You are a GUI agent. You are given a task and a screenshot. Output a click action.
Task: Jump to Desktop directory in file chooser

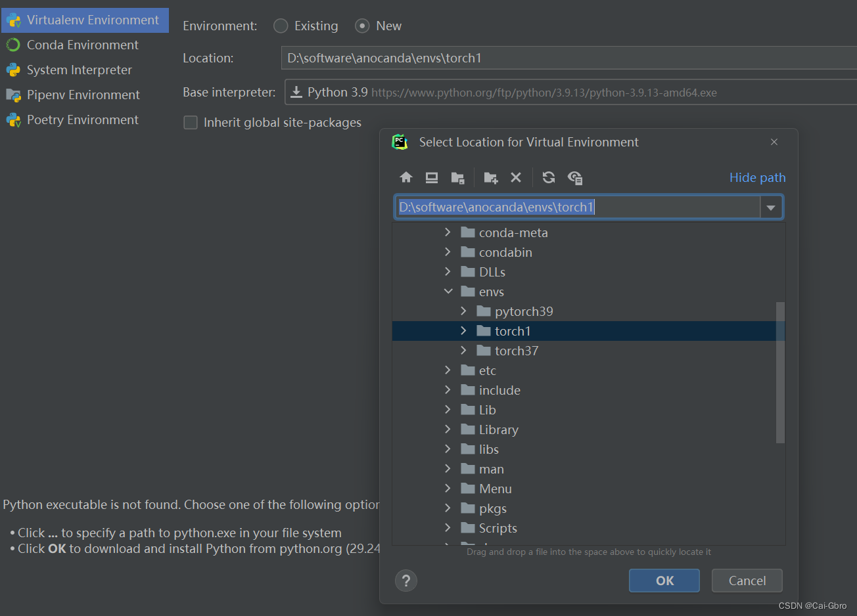(432, 177)
